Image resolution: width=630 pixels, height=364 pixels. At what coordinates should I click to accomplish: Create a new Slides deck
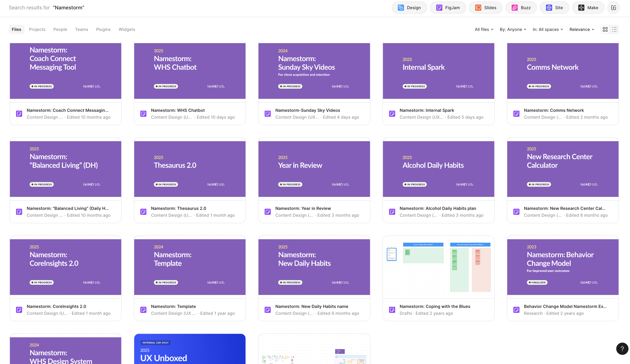(x=485, y=8)
